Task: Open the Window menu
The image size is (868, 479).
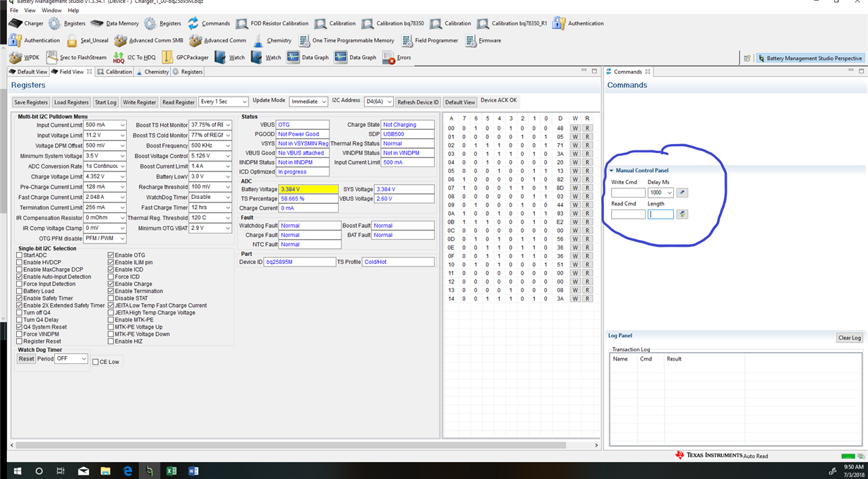Action: [x=52, y=11]
